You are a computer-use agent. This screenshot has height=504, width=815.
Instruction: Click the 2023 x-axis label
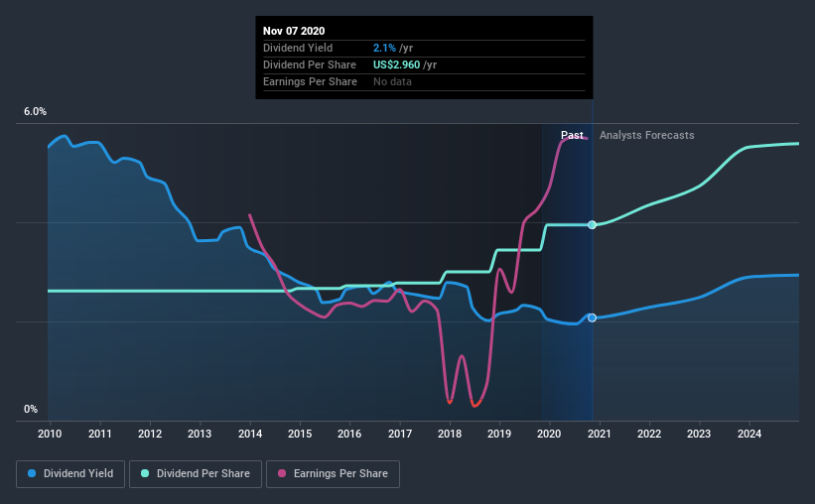[x=699, y=434]
